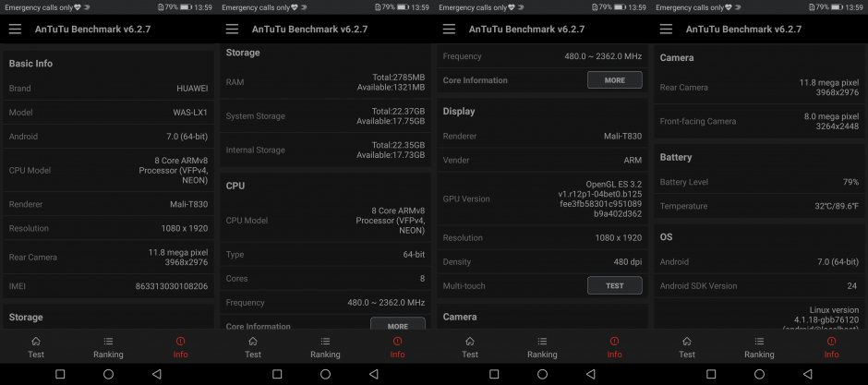Select GPU Version OpenGL ES 3.2 row
The width and height of the screenshot is (868, 385).
[543, 199]
